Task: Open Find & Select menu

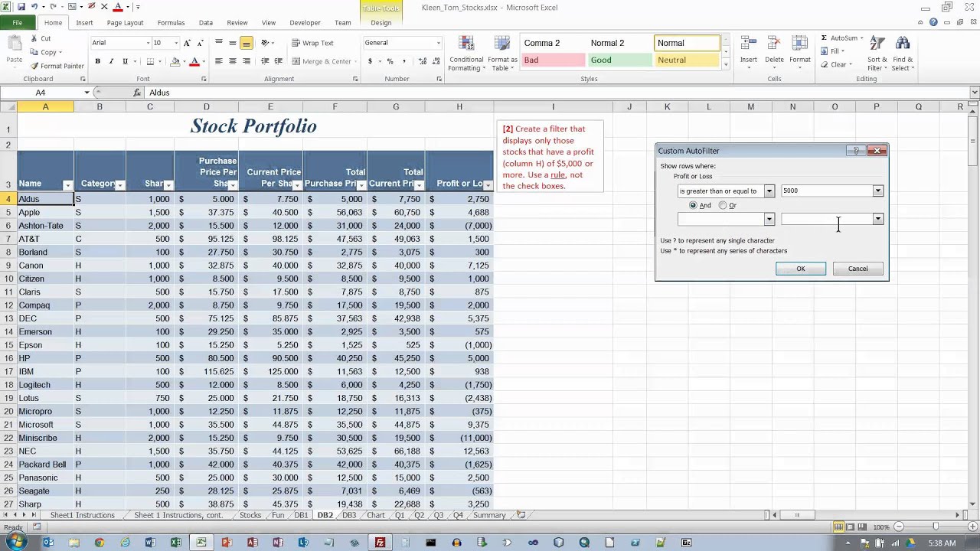Action: click(903, 54)
